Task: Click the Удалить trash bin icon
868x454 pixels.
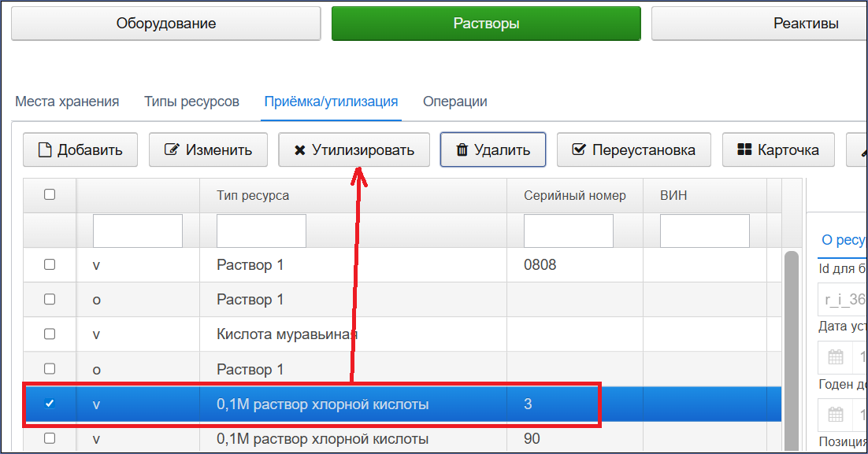Action: tap(462, 149)
